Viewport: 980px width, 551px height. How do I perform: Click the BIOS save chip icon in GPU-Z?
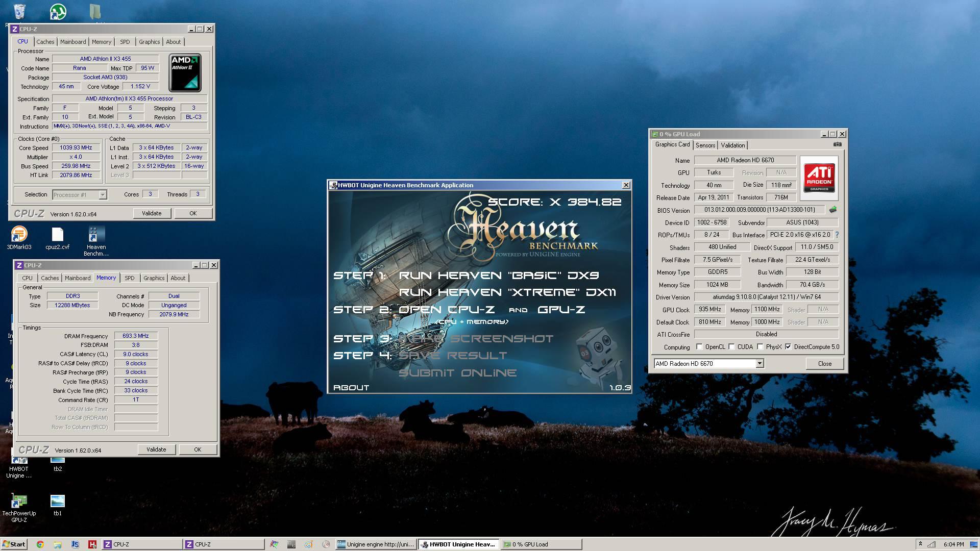pos(832,210)
